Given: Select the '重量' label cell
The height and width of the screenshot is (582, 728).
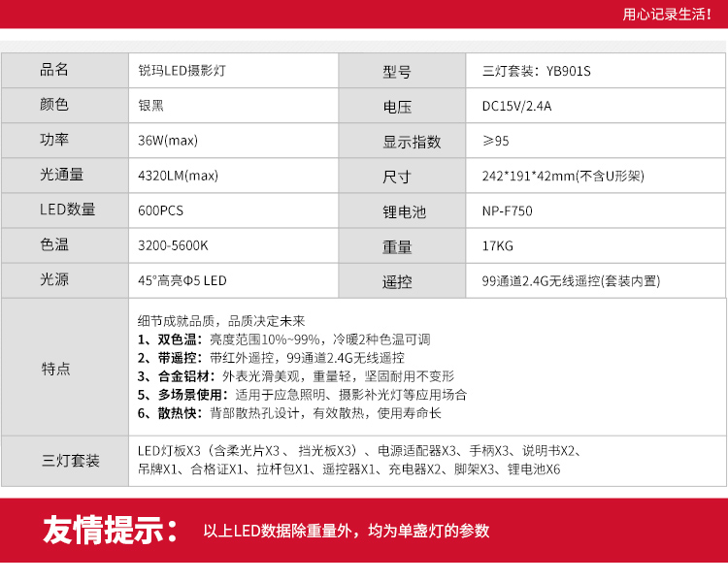Looking at the screenshot, I should (x=402, y=245).
